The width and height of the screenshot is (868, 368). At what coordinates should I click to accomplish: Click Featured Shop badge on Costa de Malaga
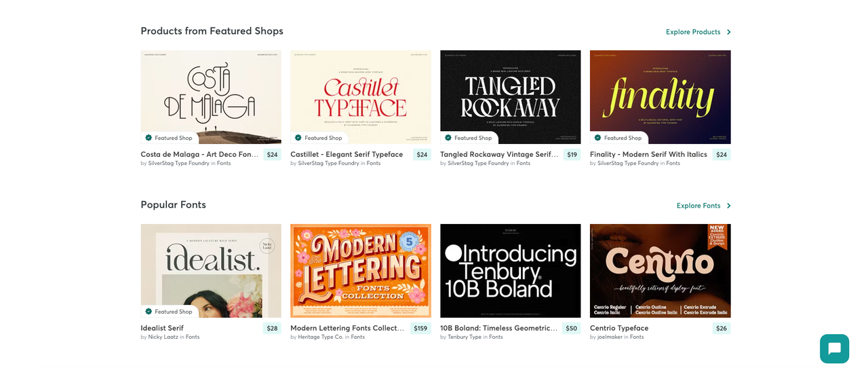tap(169, 138)
